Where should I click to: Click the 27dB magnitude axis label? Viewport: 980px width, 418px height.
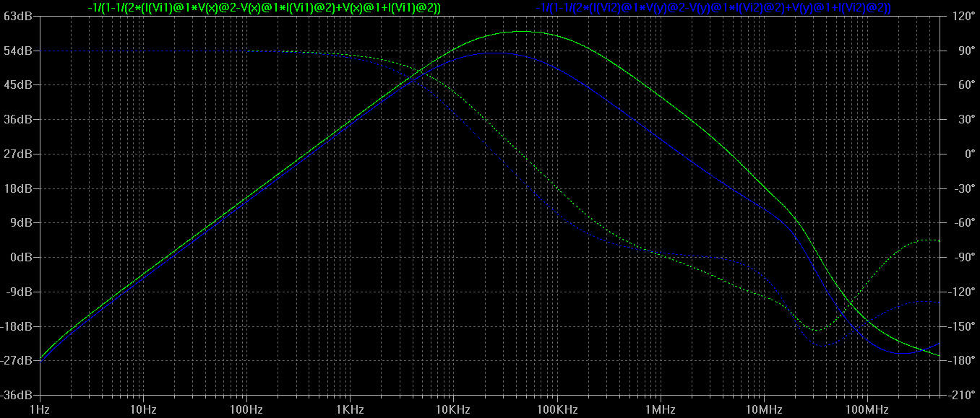(20, 154)
